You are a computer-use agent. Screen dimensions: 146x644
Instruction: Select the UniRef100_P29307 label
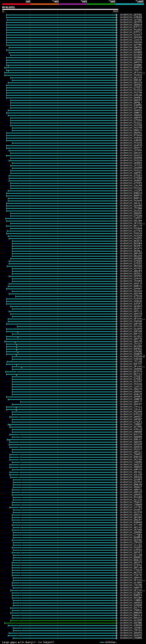coord(131,35)
